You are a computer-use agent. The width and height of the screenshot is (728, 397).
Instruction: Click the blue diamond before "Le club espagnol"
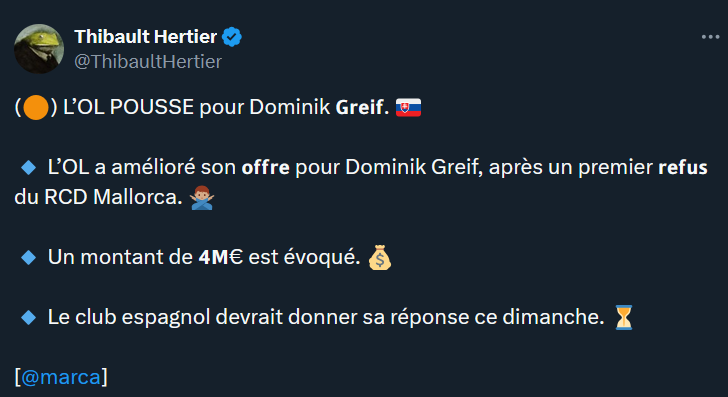(x=29, y=318)
